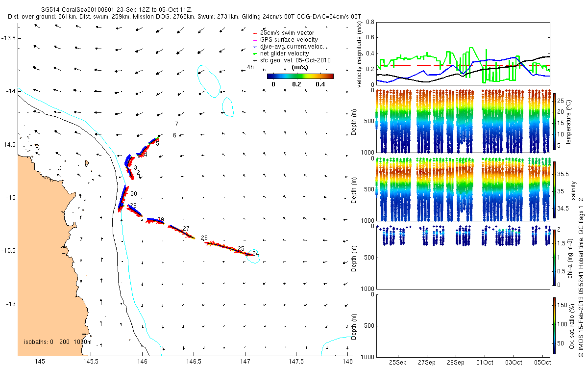Click dive label '27' on the glider track
This screenshot has width=588, height=368.
(186, 229)
